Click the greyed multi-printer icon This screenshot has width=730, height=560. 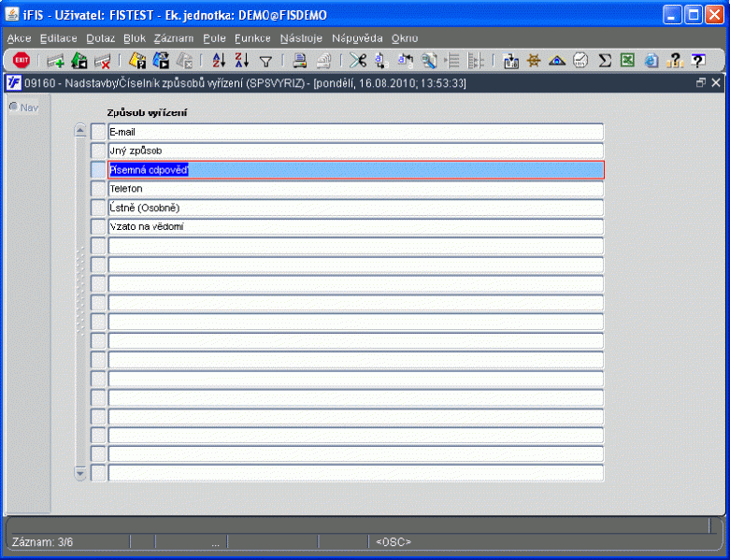click(323, 61)
